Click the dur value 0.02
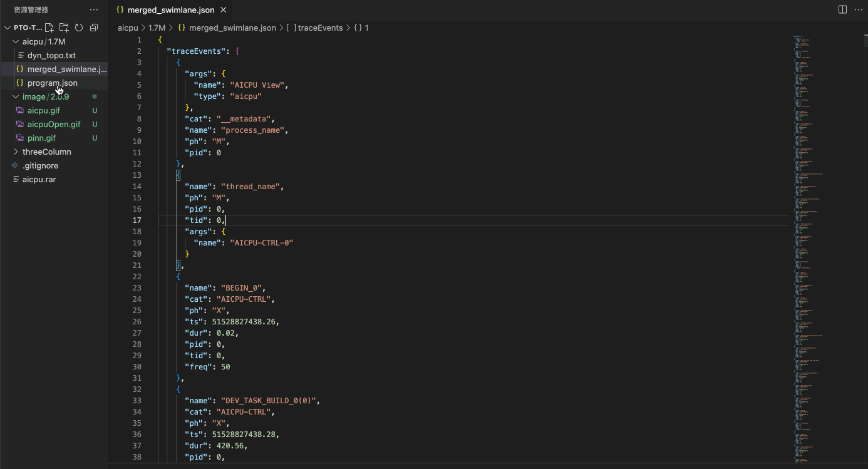Viewport: 868px width, 469px height. pos(225,333)
